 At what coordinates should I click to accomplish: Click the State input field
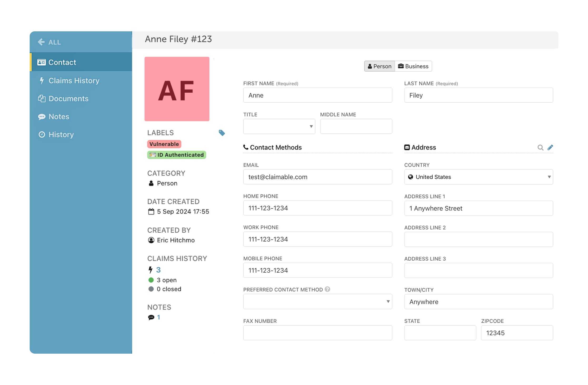click(x=440, y=333)
